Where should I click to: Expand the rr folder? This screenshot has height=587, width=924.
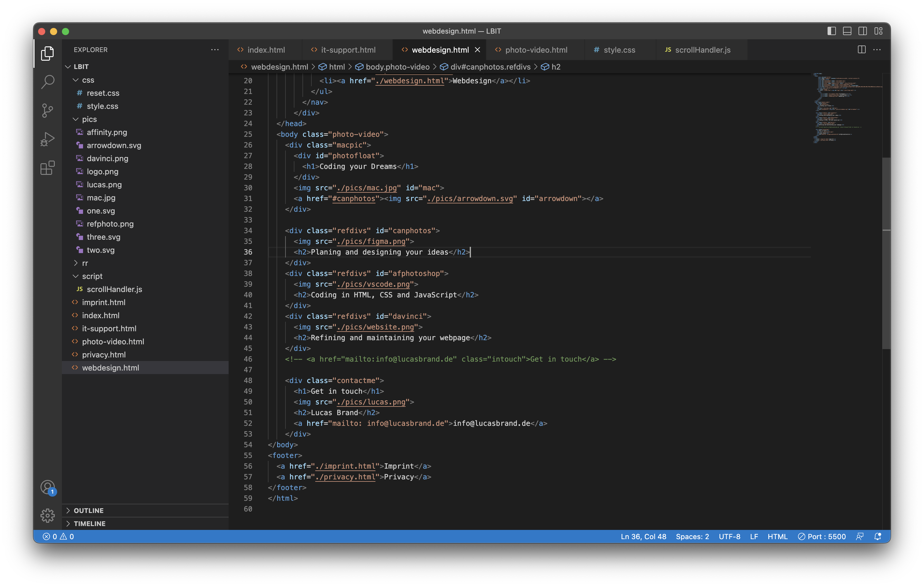pyautogui.click(x=85, y=263)
